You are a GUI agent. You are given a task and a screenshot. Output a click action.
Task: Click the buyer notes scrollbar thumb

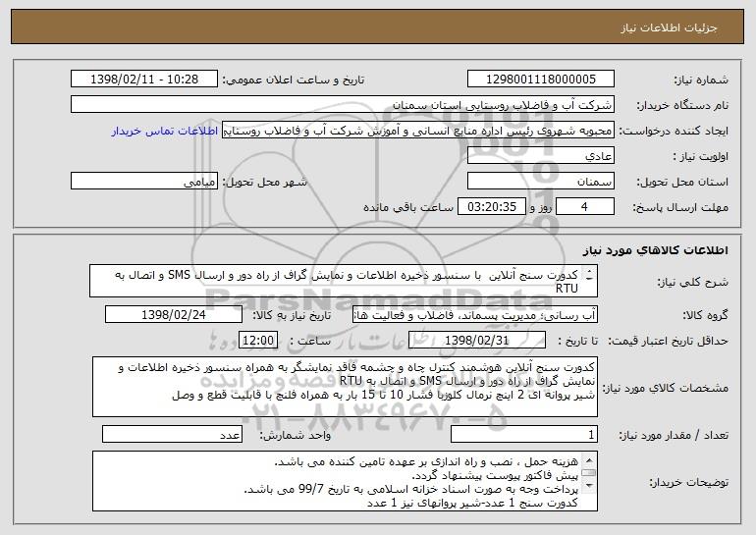coord(589,473)
